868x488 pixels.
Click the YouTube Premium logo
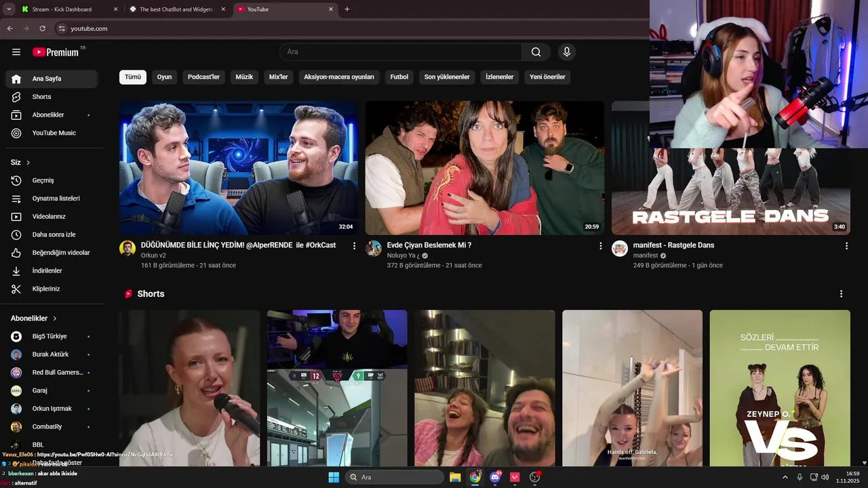coord(56,52)
